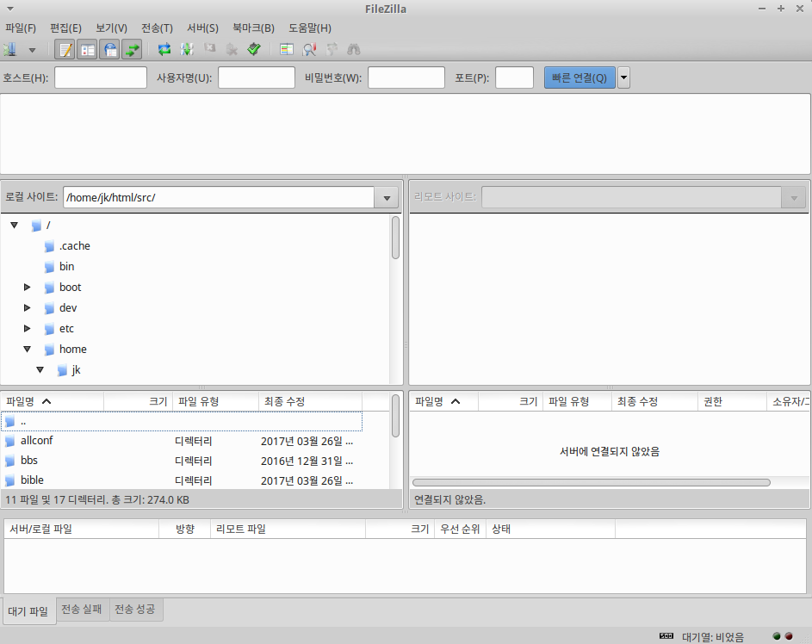Open the 전송(T) menu
Image resolution: width=812 pixels, height=644 pixels.
157,28
